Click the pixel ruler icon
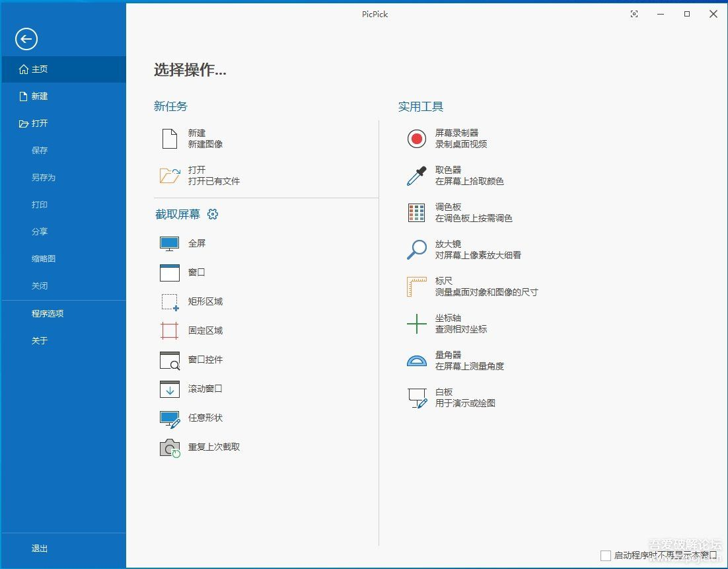The width and height of the screenshot is (728, 569). click(x=416, y=287)
